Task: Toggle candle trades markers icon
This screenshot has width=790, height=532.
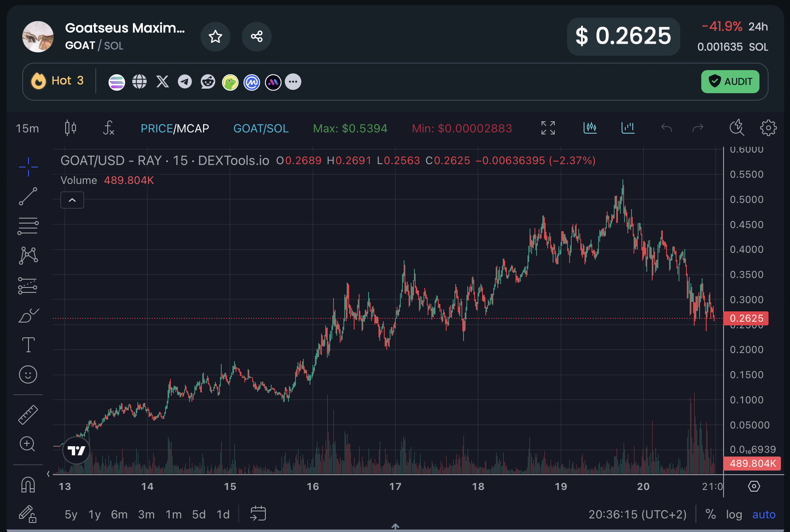Action: [590, 128]
